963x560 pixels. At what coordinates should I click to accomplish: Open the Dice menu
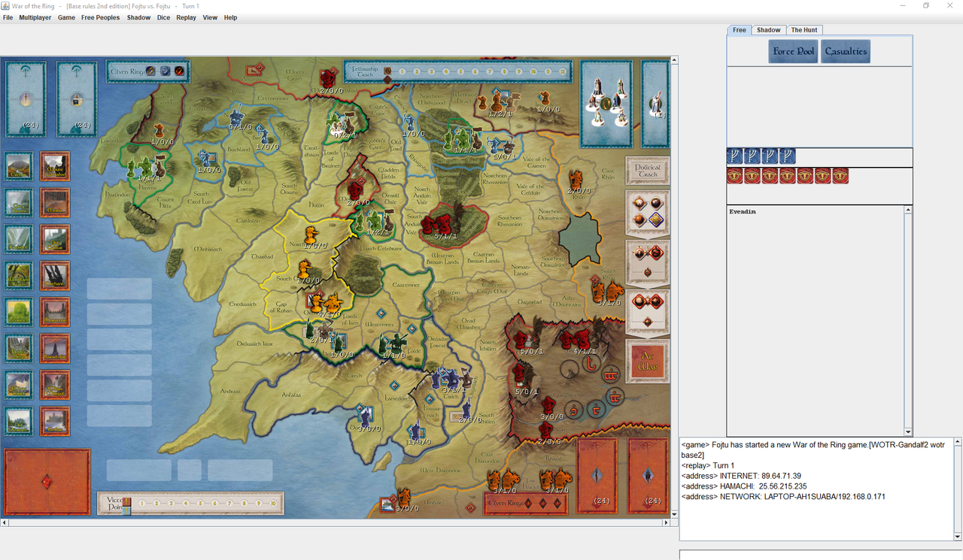tap(163, 17)
